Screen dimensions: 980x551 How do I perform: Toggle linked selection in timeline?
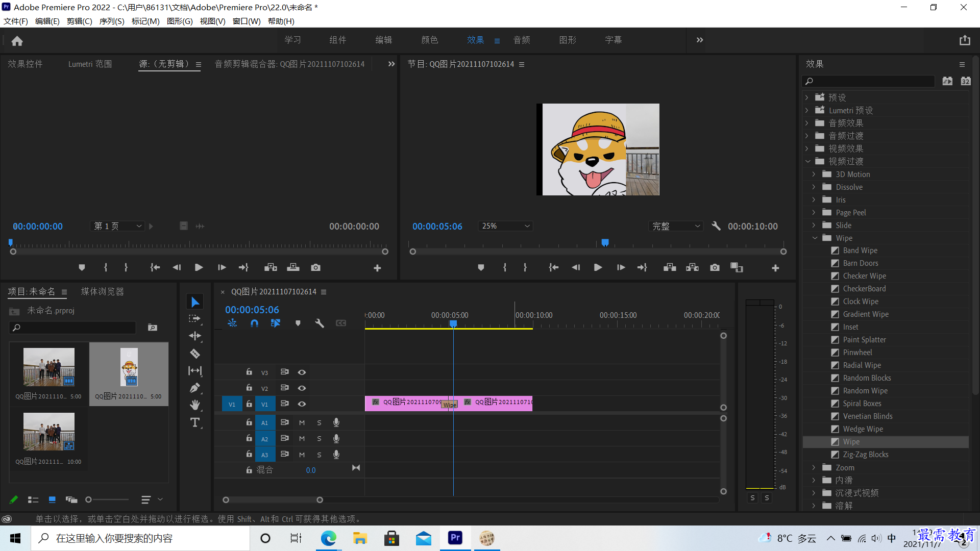(276, 323)
